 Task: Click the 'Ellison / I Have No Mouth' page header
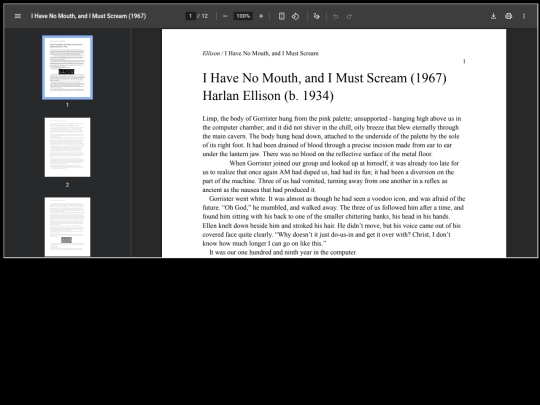pos(260,53)
